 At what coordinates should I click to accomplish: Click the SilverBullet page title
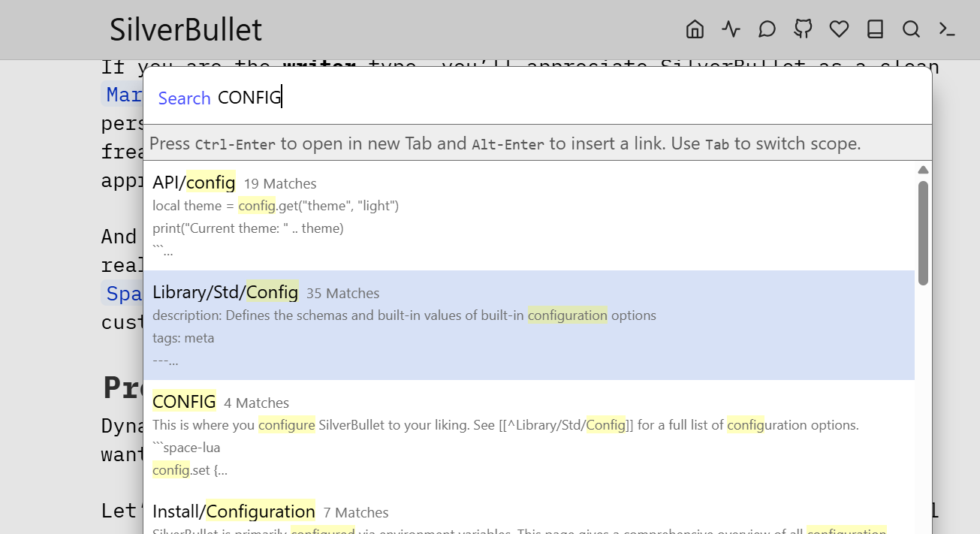(185, 30)
